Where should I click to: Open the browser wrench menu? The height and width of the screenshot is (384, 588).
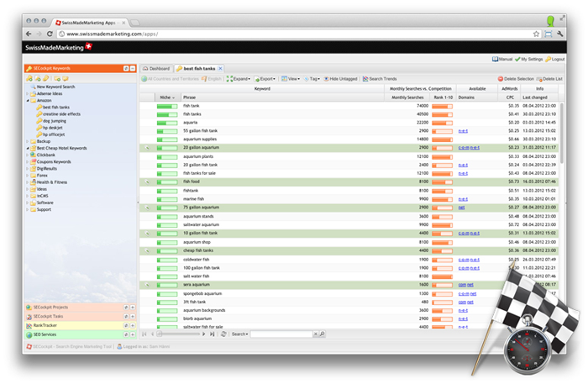560,34
